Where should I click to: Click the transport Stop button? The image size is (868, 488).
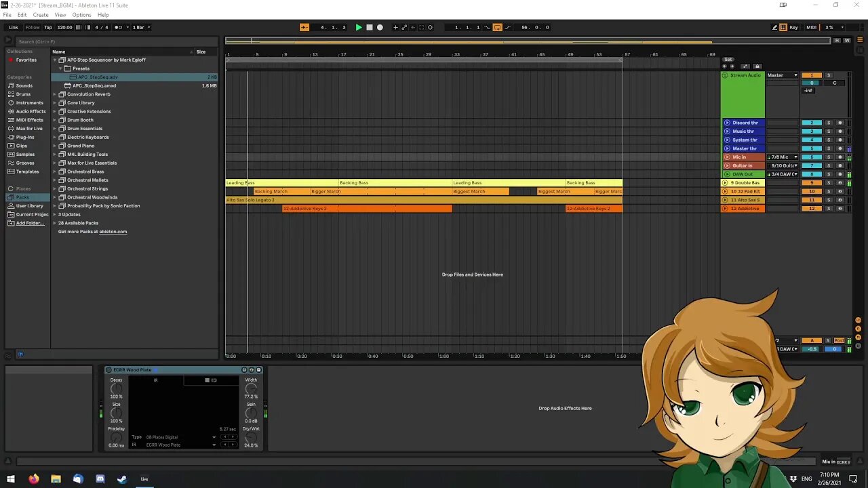click(370, 27)
